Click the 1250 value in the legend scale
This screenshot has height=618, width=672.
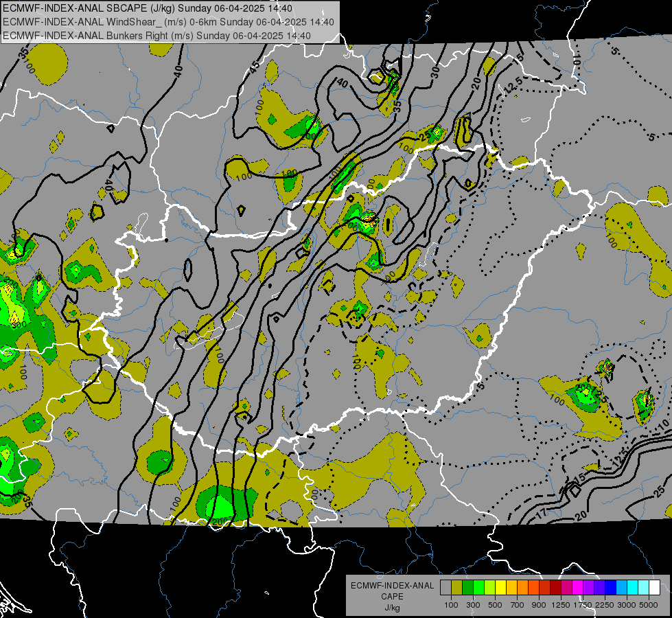[561, 605]
